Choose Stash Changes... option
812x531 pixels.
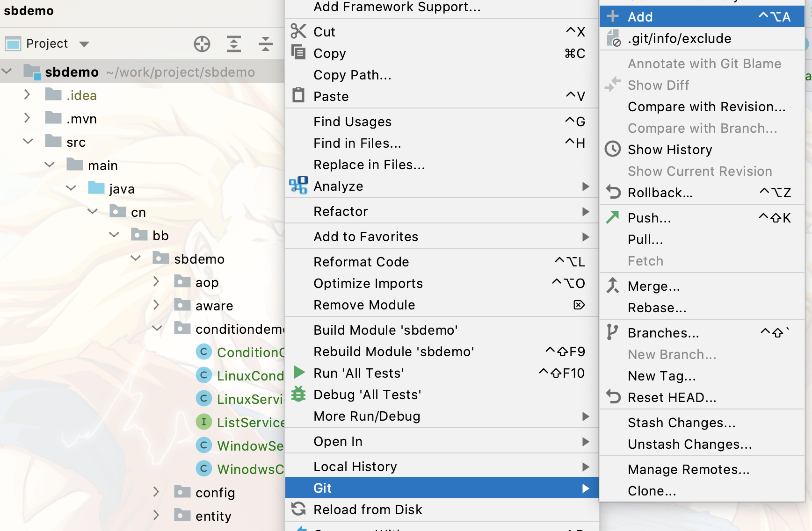(681, 423)
